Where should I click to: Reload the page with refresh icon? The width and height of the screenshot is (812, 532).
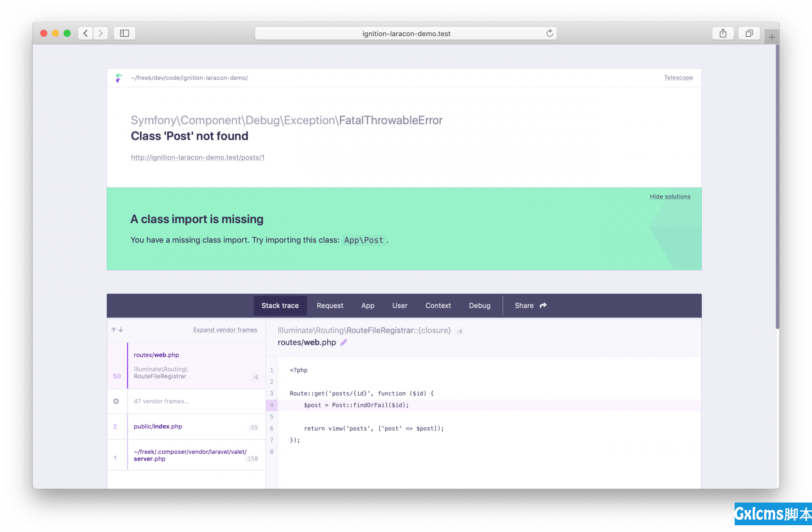[550, 33]
